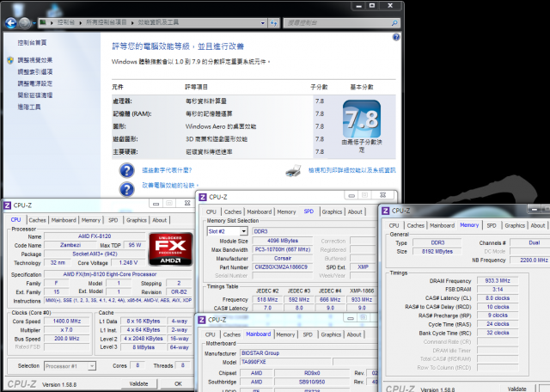This screenshot has width=550, height=392.
Task: Click the 'PC3-10700H (667 MHz)' bandwidth value
Action: pyautogui.click(x=283, y=249)
